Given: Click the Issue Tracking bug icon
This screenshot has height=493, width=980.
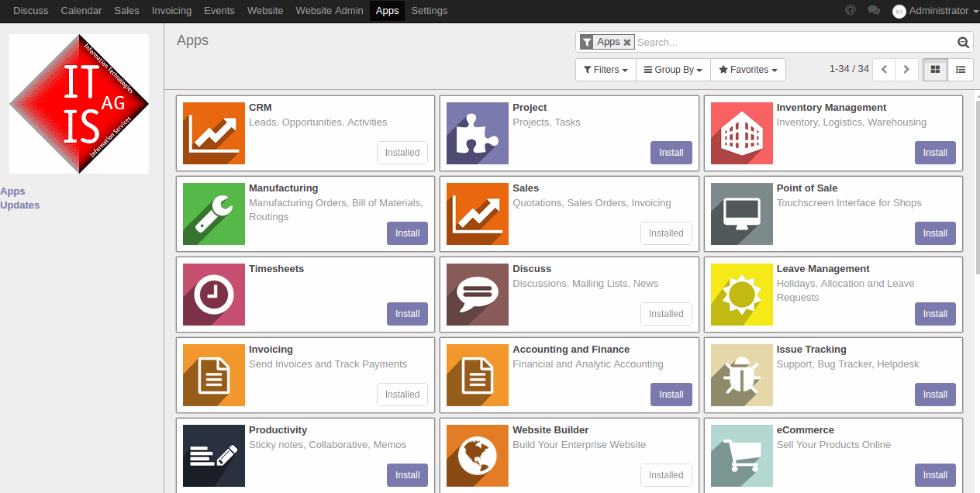Looking at the screenshot, I should pyautogui.click(x=741, y=375).
